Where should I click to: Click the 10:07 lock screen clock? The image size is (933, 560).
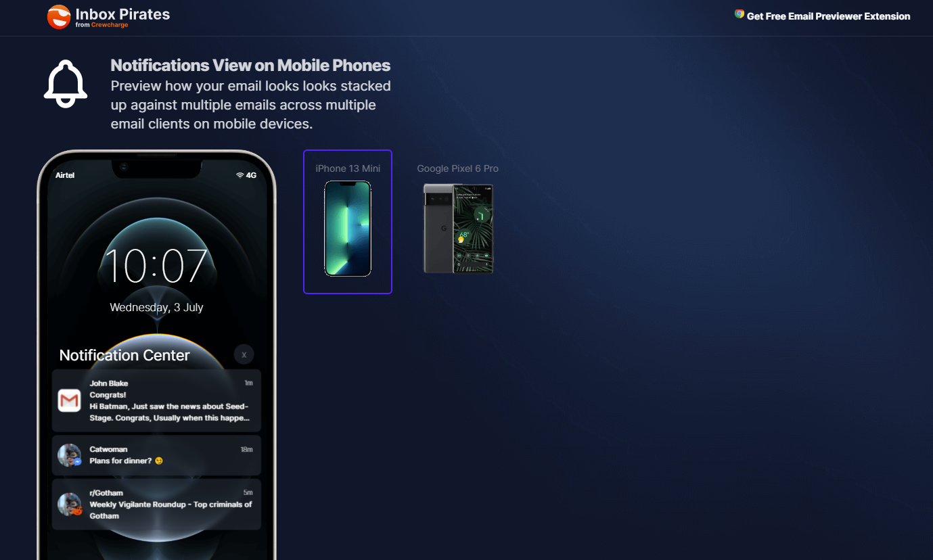point(156,266)
